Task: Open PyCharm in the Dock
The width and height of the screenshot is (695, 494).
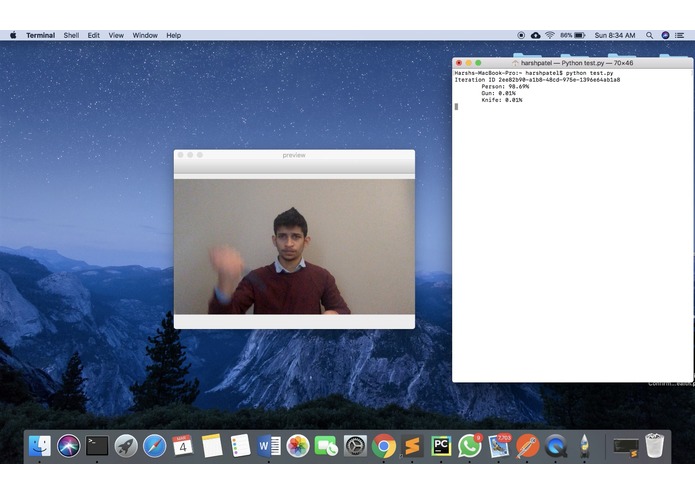Action: click(441, 446)
